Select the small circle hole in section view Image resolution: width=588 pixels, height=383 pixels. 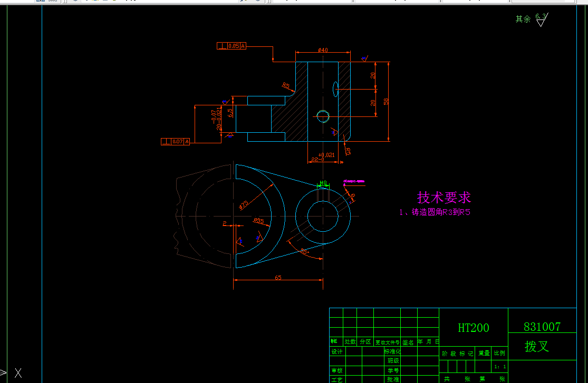tap(323, 116)
